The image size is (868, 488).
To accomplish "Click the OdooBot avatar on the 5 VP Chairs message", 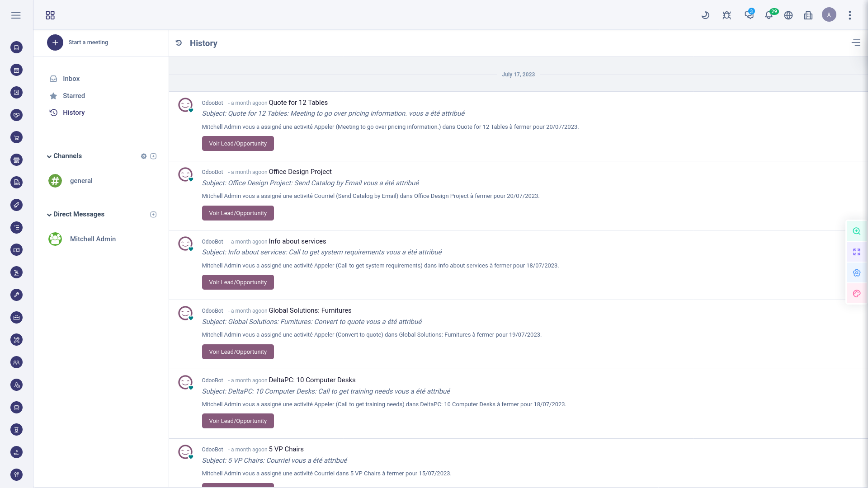I will pos(185,452).
